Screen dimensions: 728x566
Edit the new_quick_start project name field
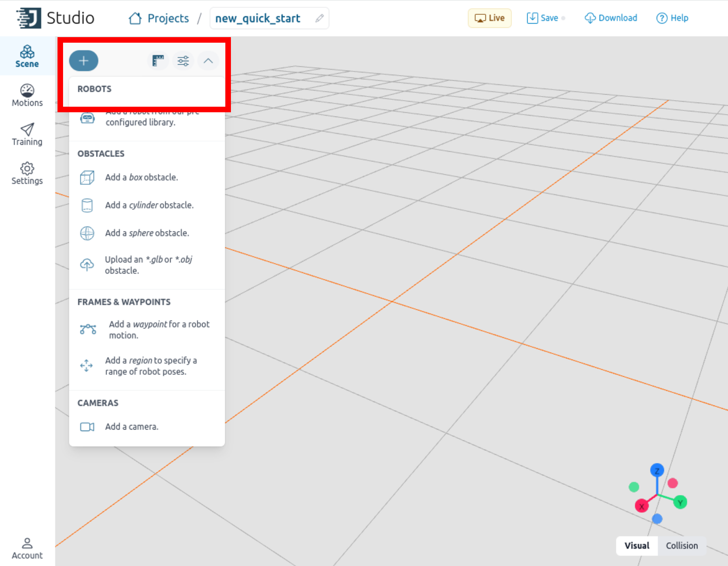pyautogui.click(x=269, y=18)
